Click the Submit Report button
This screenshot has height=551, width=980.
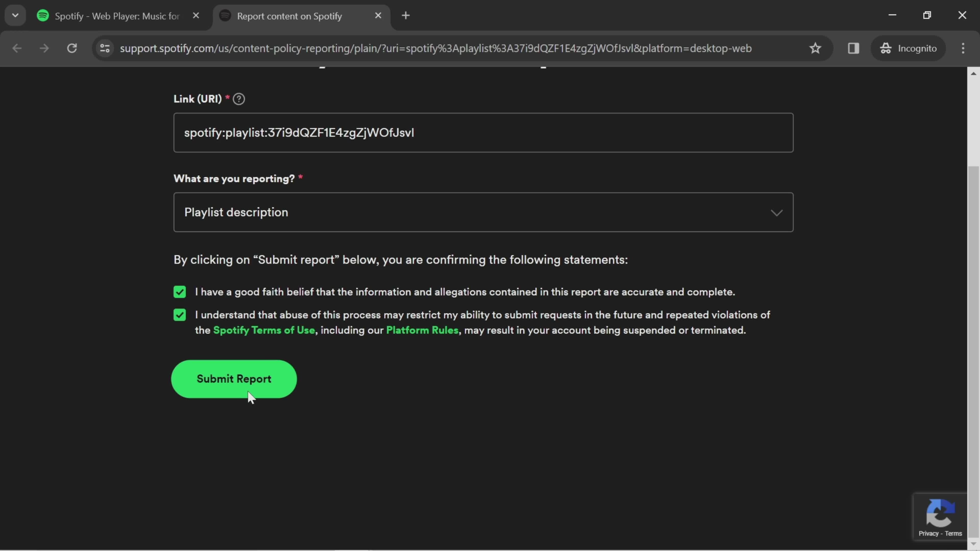point(234,379)
